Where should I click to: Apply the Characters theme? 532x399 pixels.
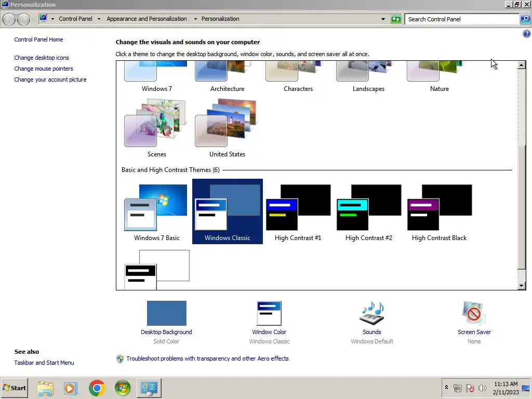pyautogui.click(x=298, y=77)
